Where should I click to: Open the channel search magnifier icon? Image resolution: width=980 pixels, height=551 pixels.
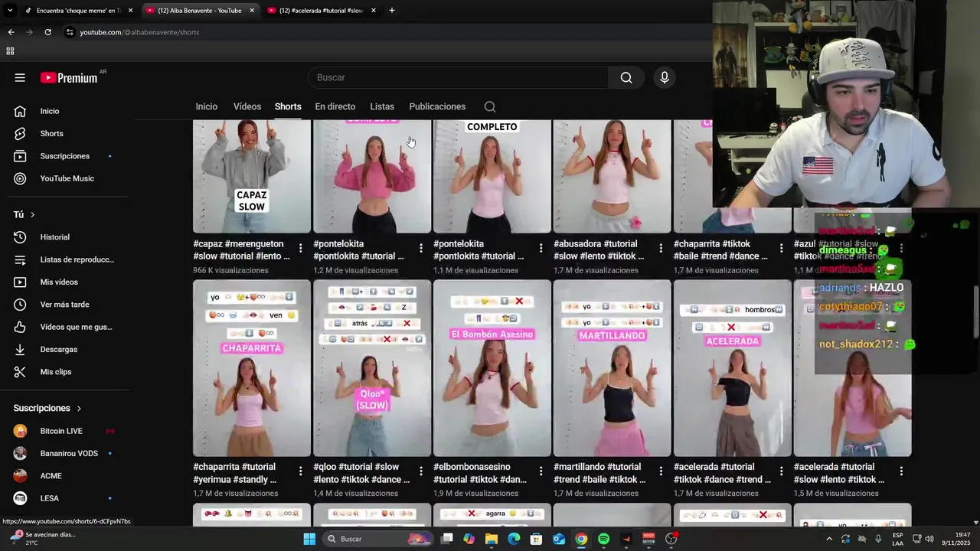490,106
